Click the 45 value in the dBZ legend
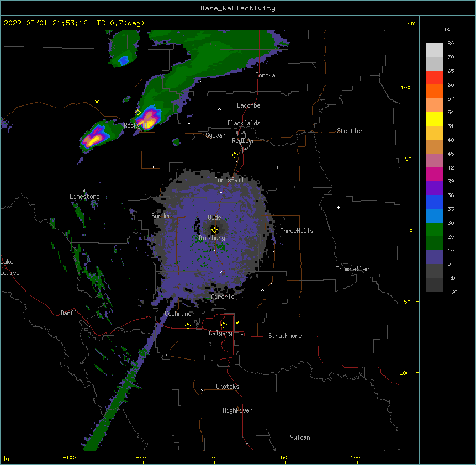Image resolution: width=476 pixels, height=465 pixels. coord(451,154)
